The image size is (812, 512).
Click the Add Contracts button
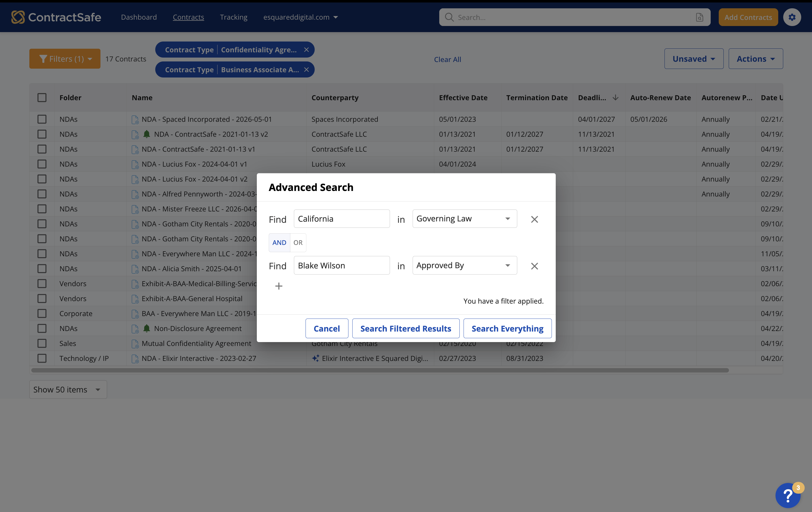coord(748,17)
